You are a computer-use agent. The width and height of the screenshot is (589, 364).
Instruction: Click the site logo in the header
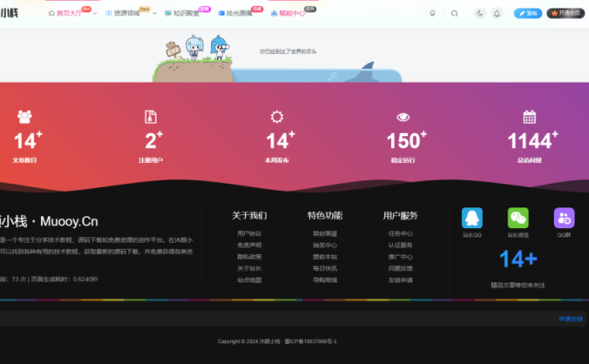9,14
